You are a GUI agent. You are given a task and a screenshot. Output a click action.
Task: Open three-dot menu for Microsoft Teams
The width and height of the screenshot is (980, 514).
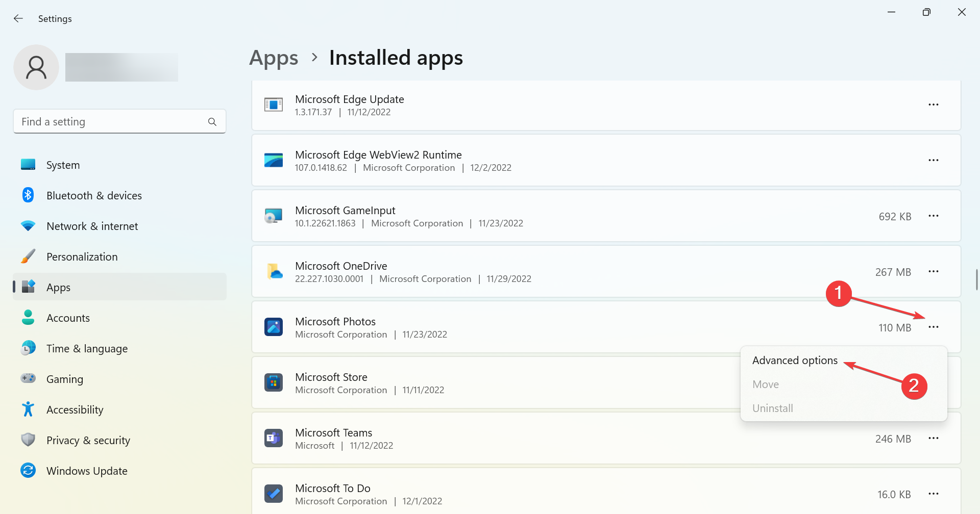coord(934,438)
